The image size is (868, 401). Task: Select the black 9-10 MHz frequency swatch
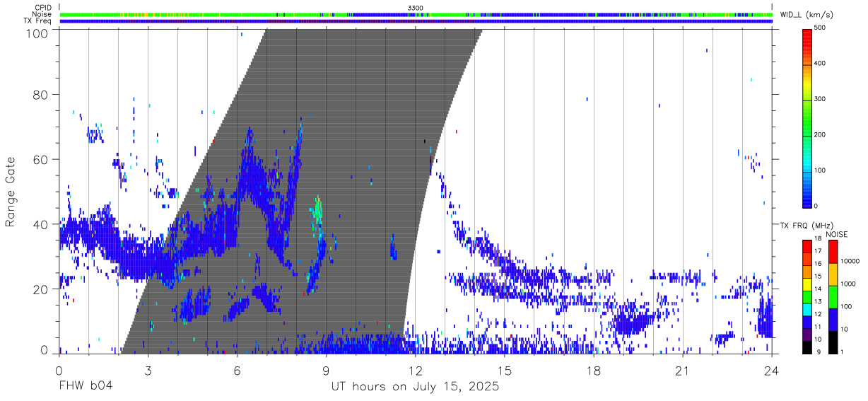click(x=807, y=347)
